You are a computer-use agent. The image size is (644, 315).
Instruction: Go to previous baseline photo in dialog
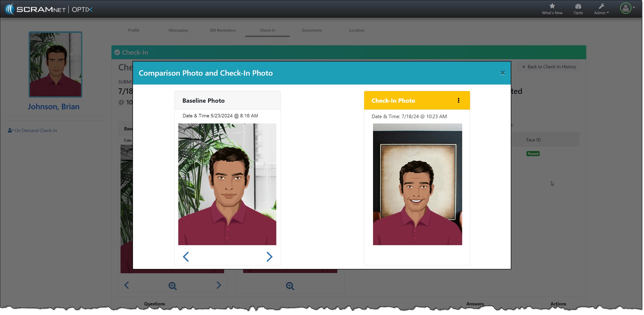186,257
